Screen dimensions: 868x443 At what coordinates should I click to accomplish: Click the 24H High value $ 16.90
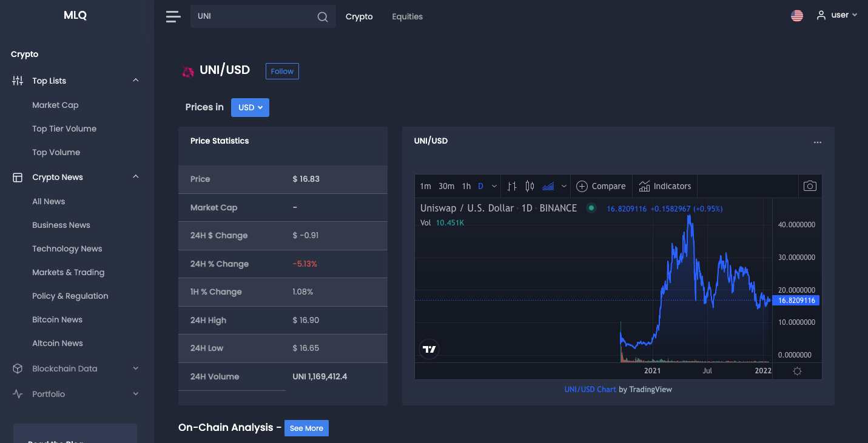click(x=306, y=320)
